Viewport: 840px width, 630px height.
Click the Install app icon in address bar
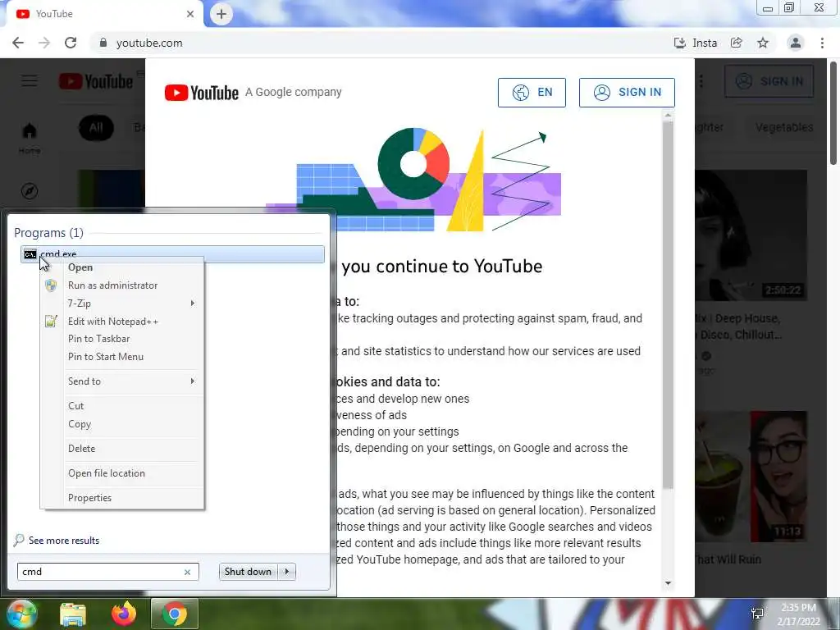[x=679, y=43]
